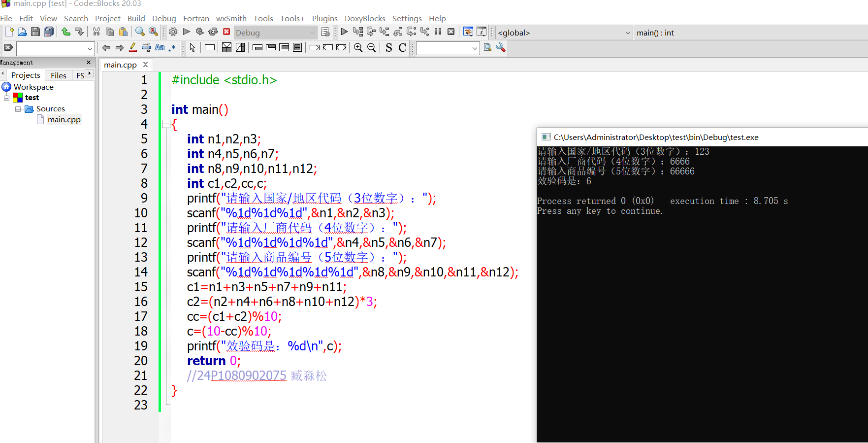Collapse the test project node
This screenshot has height=443, width=868.
[x=7, y=98]
